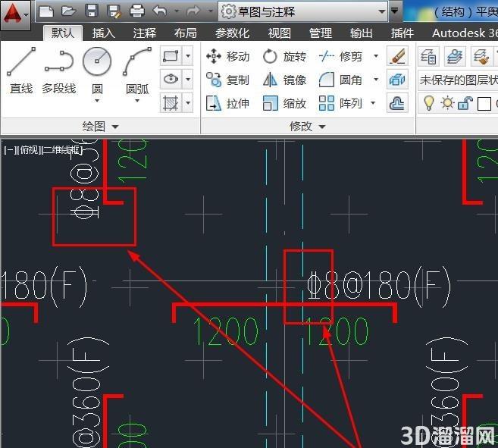Select the hatch fill tool
The image size is (498, 448).
(171, 102)
